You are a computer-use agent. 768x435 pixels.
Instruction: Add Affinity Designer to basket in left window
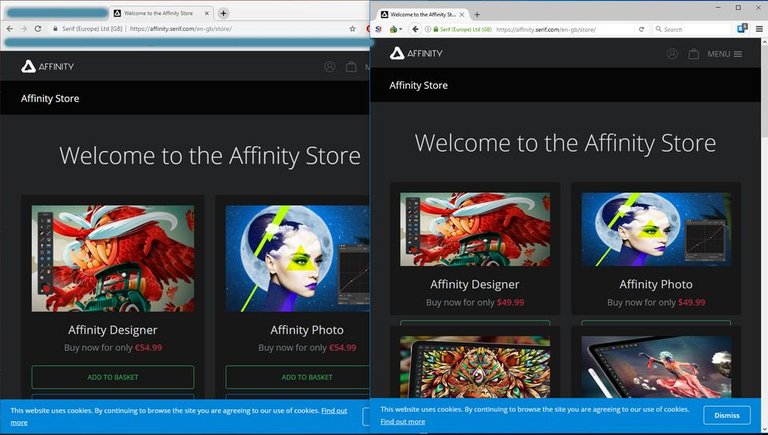[113, 377]
